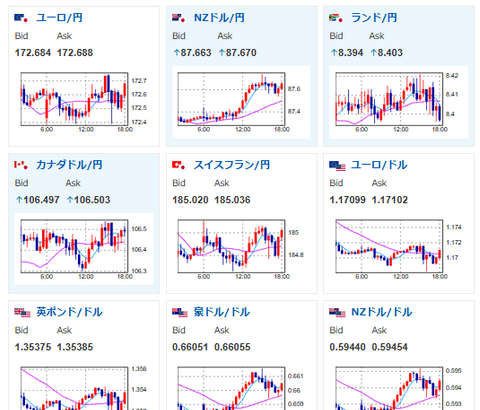Open the NZドル/円 pair link

[x=219, y=18]
